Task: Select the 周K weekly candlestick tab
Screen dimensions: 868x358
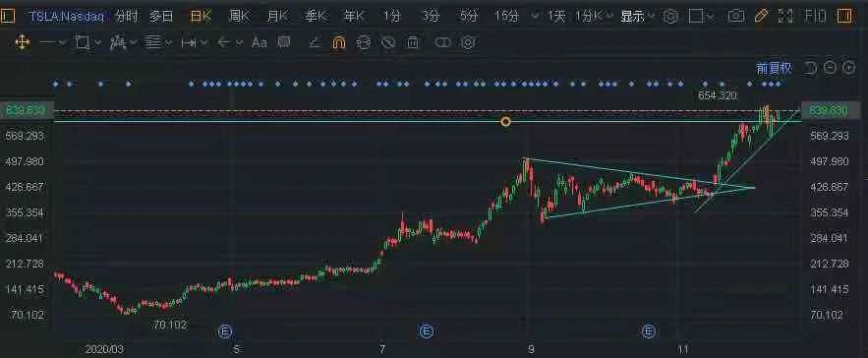Action: [x=239, y=17]
